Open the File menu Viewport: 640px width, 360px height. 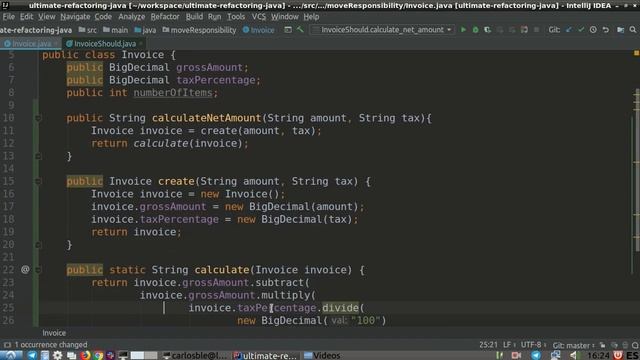8,17
